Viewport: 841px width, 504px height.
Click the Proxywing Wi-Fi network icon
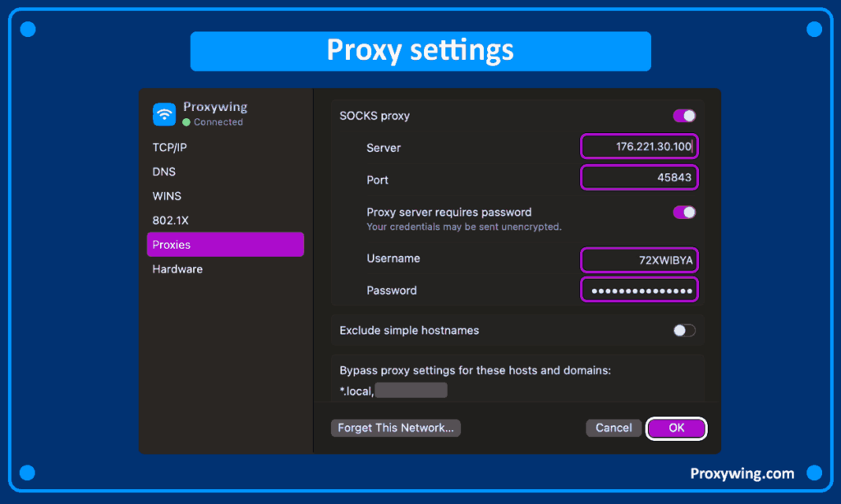tap(164, 114)
